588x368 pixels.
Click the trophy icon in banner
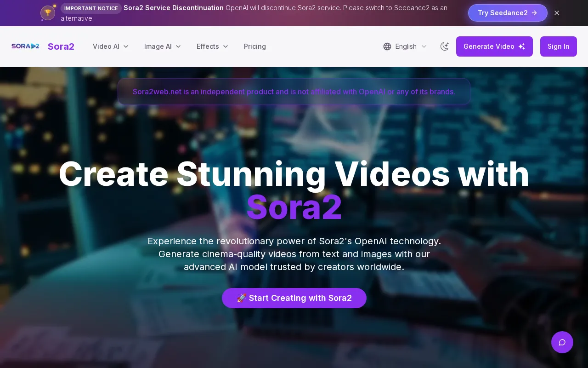click(48, 13)
